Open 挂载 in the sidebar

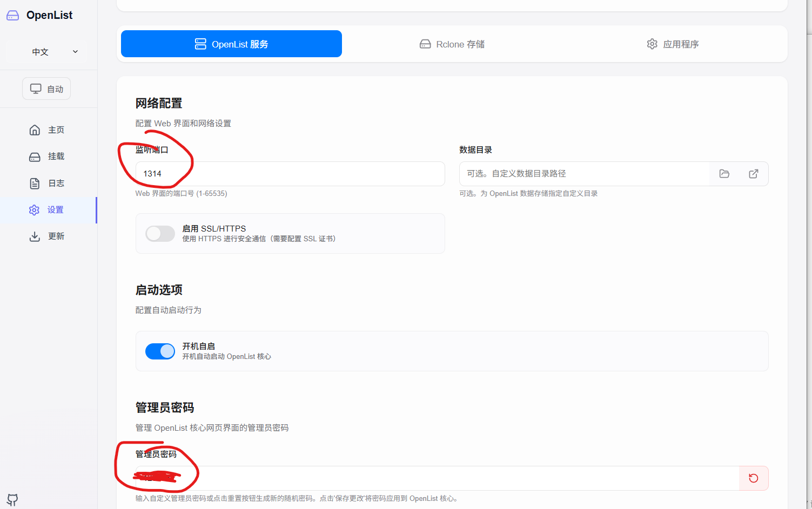[x=49, y=157]
